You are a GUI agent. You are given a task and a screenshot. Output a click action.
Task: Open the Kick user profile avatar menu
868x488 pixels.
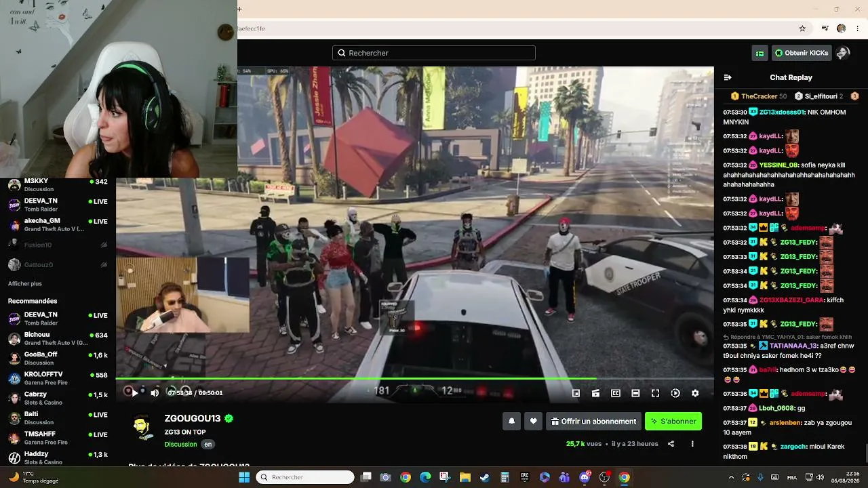coord(843,53)
